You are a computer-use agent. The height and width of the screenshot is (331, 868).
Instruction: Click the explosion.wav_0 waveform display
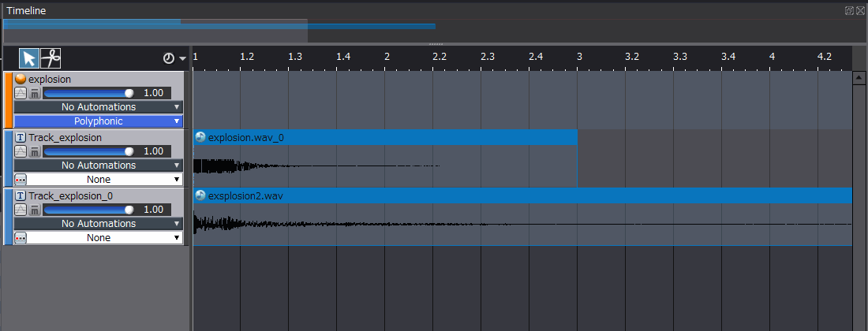385,165
